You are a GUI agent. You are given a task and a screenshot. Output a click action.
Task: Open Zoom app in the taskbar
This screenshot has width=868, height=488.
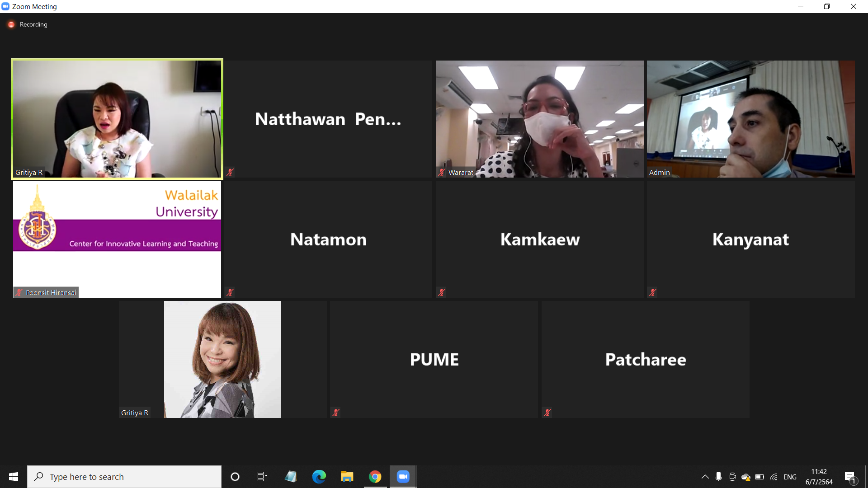[x=403, y=477]
